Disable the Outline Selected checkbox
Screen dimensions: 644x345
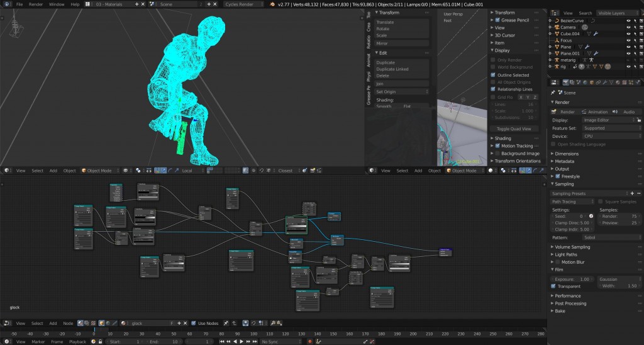tap(492, 75)
